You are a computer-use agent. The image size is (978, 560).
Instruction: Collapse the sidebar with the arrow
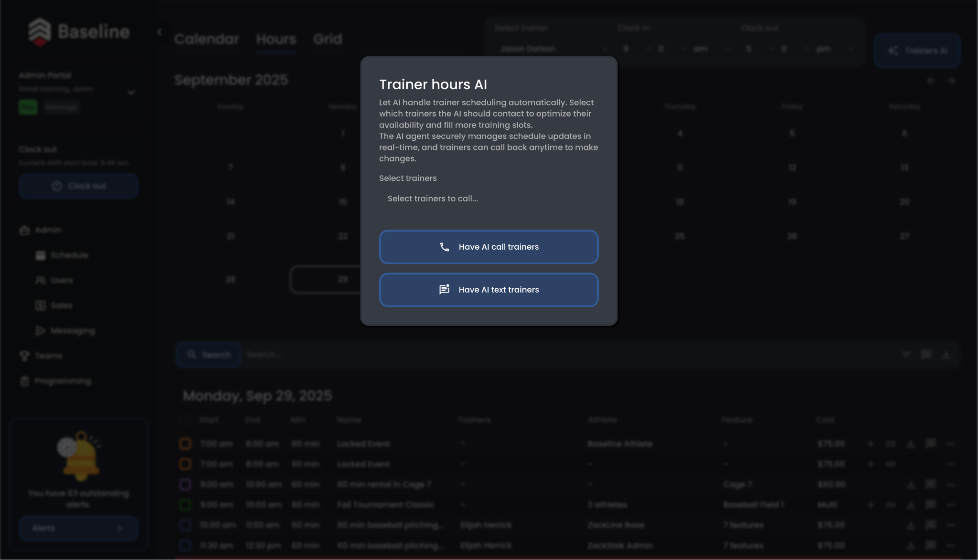click(160, 32)
